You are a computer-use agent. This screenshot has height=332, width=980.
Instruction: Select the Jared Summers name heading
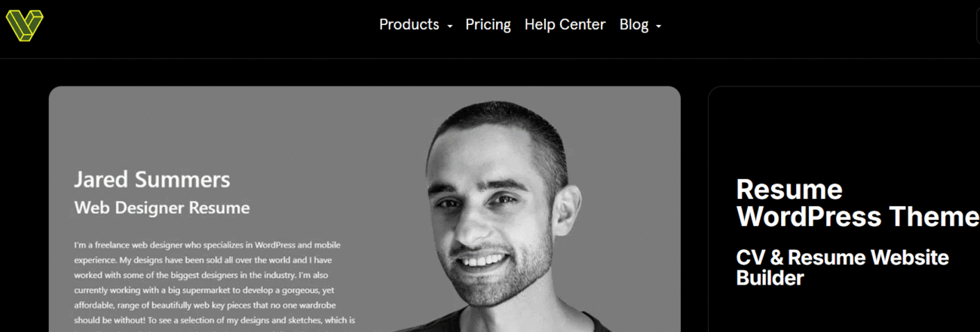pos(152,180)
